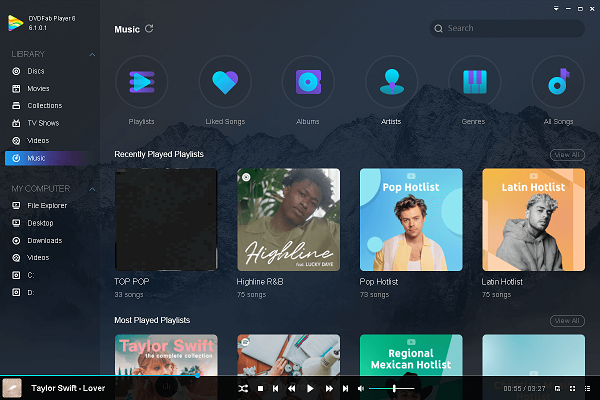
Task: Open the window options dropdown menu
Action: pos(556,8)
